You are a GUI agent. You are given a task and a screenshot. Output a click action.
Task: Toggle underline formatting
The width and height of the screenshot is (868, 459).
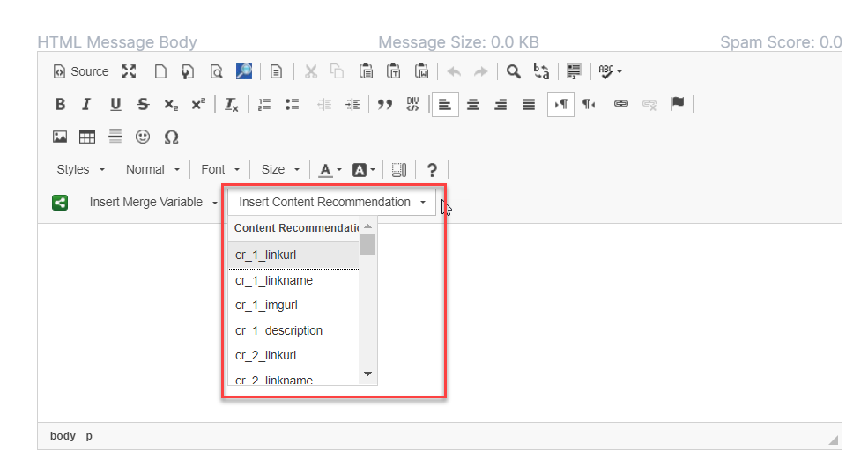[x=115, y=104]
